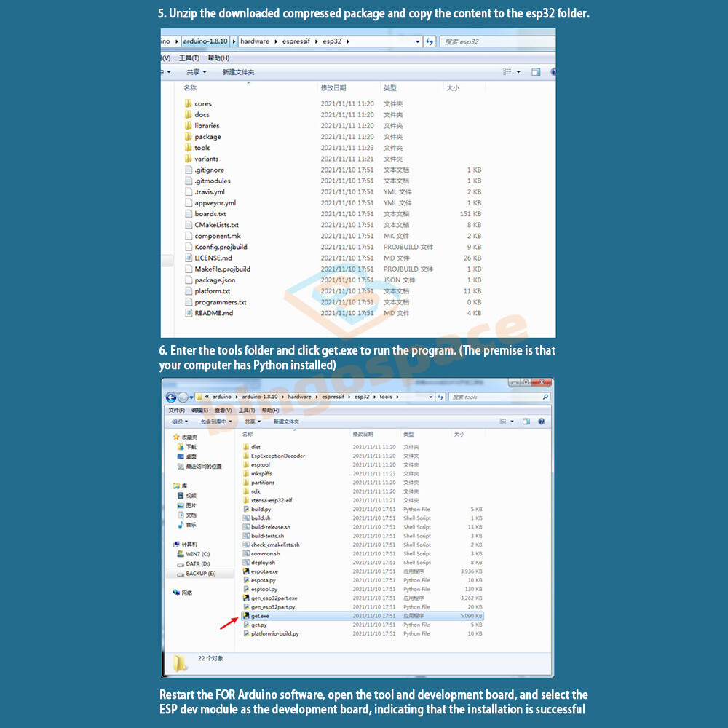
Task: Open the 共享 dropdown in tools window
Action: click(253, 422)
